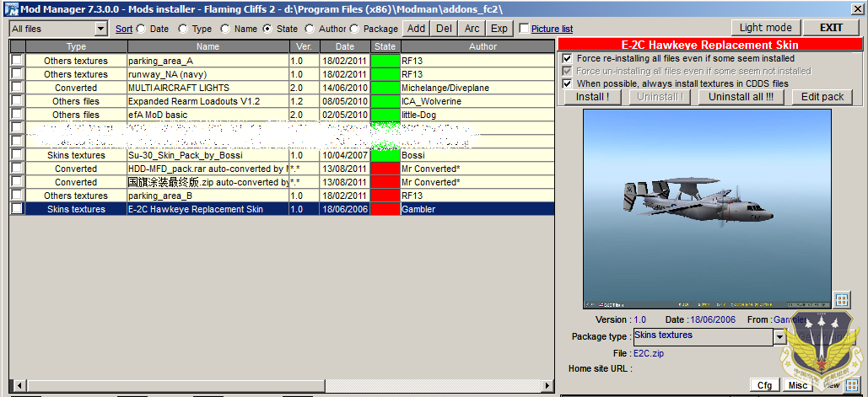Click the picture zoom grid icon beside preview
868x397 pixels.
842,300
